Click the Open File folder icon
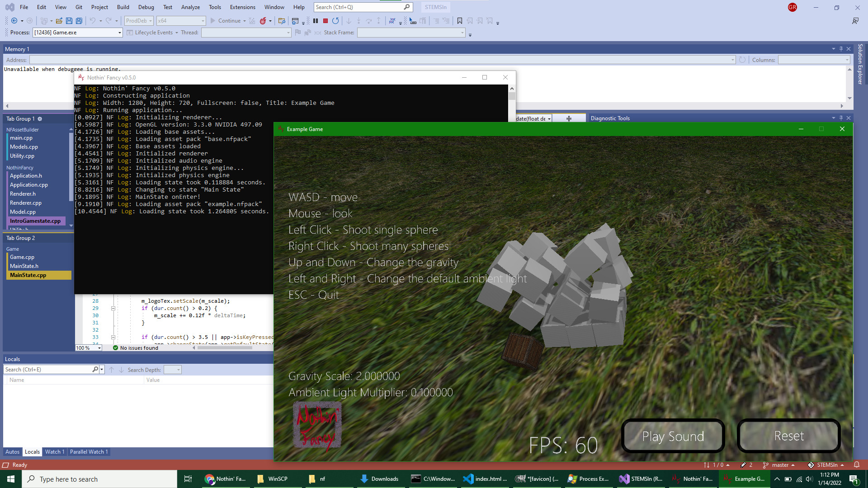This screenshot has width=868, height=488. (x=59, y=21)
